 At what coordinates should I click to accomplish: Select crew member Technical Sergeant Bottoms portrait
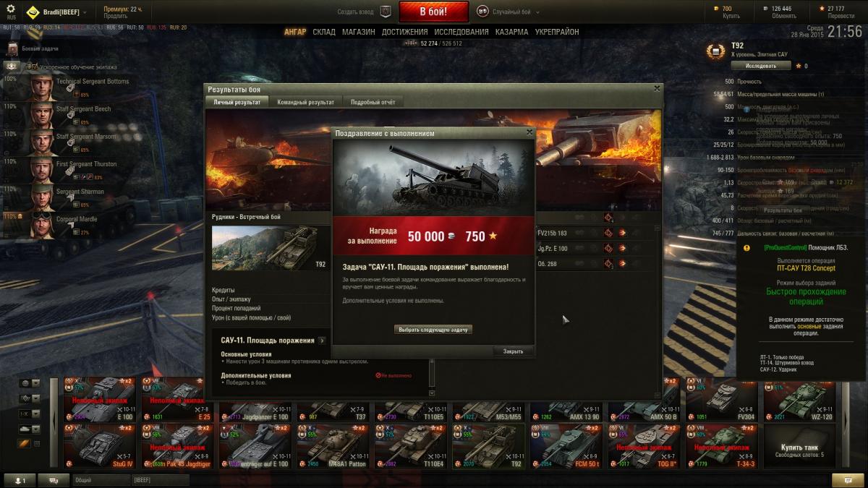[41, 88]
